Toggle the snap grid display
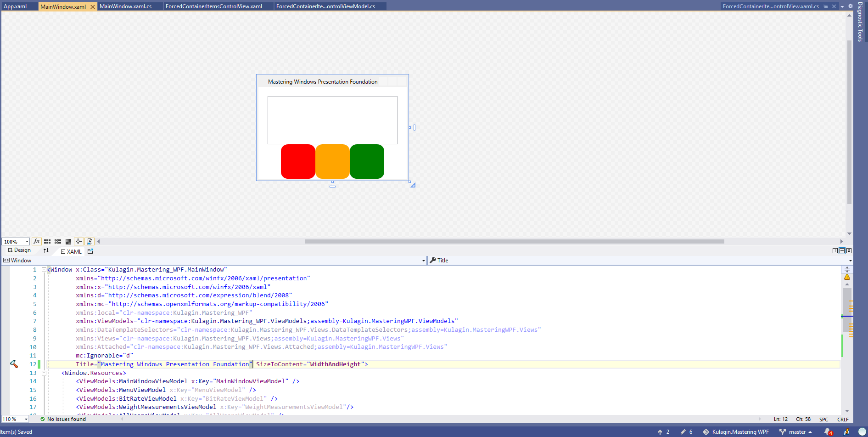Viewport: 868px width, 437px height. pyautogui.click(x=47, y=241)
